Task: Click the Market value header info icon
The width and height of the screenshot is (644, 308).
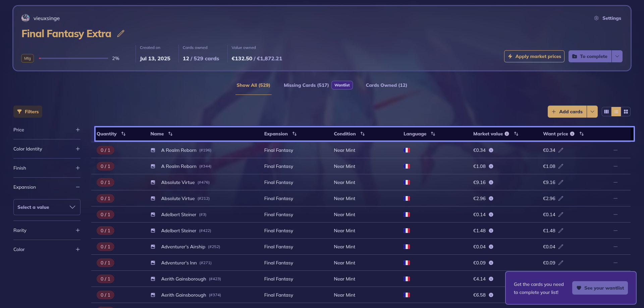Action: 507,134
